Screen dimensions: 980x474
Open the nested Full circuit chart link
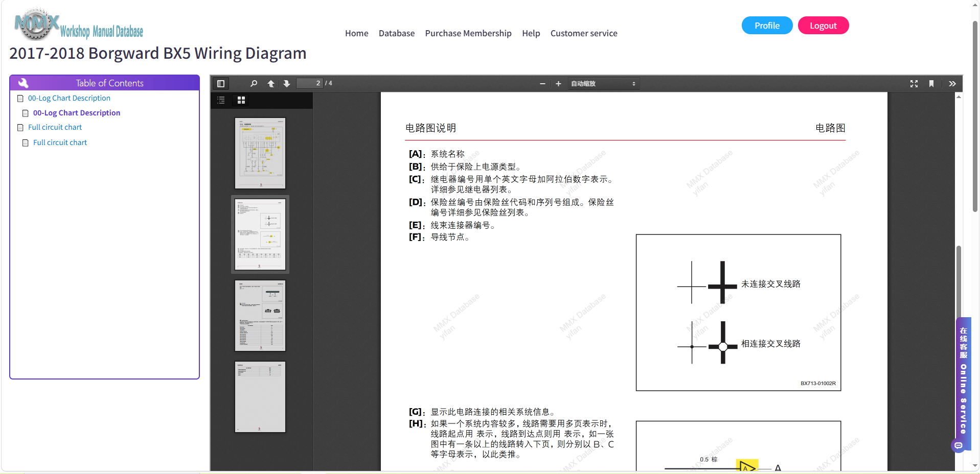60,143
